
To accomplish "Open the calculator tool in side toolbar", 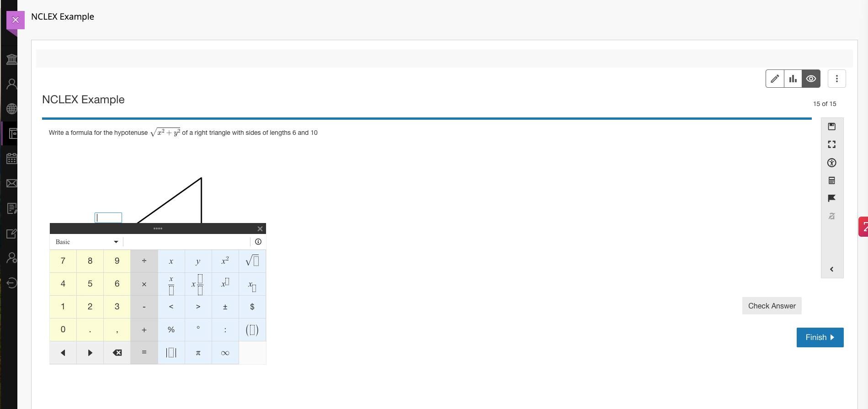I will (831, 181).
